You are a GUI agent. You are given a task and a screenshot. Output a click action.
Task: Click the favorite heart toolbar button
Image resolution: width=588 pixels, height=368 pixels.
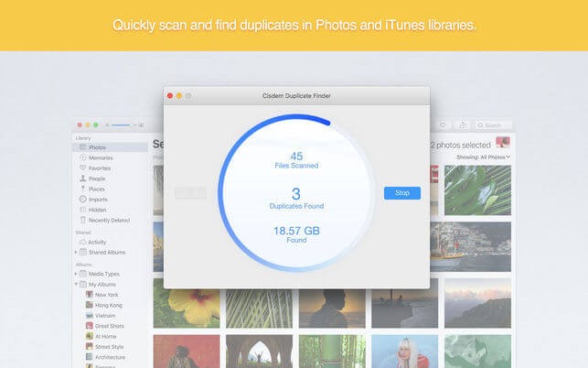[443, 125]
